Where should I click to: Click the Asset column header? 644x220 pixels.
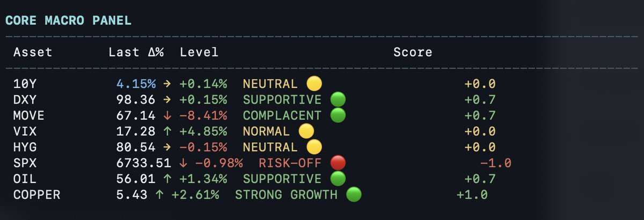[33, 52]
